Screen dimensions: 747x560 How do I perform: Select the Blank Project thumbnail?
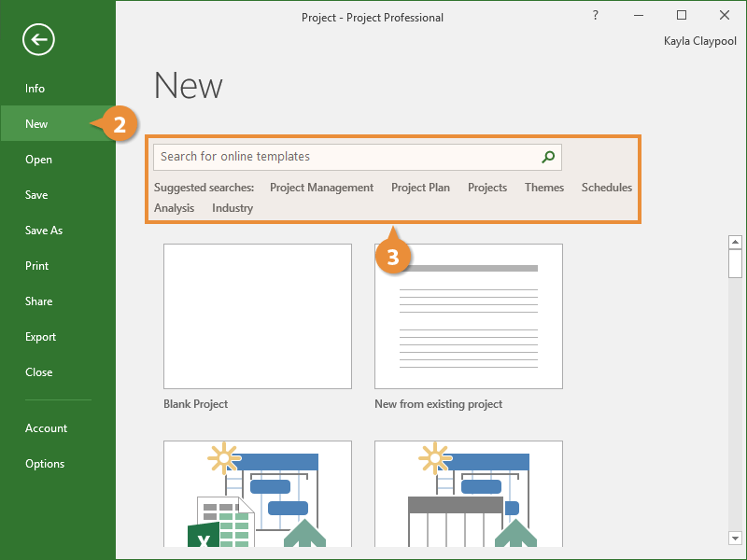(x=258, y=316)
